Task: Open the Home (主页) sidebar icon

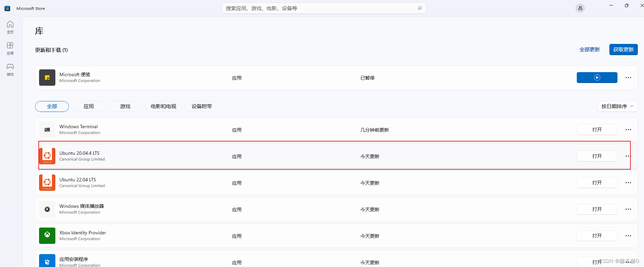Action: (10, 27)
